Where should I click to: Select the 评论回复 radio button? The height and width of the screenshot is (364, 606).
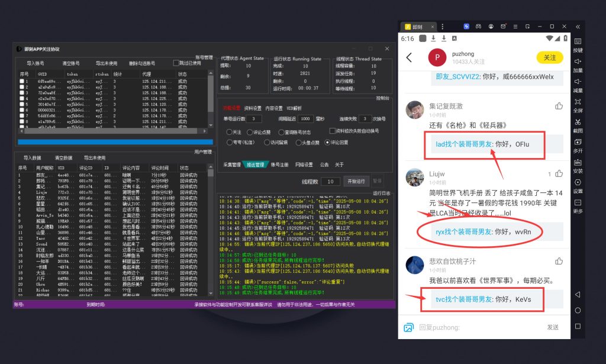tap(328, 142)
